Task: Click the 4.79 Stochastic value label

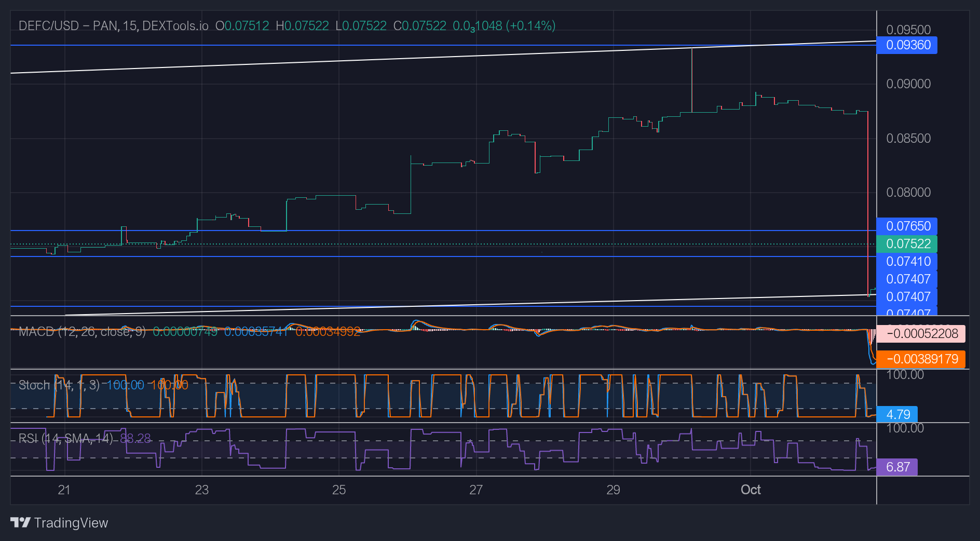Action: (x=897, y=415)
